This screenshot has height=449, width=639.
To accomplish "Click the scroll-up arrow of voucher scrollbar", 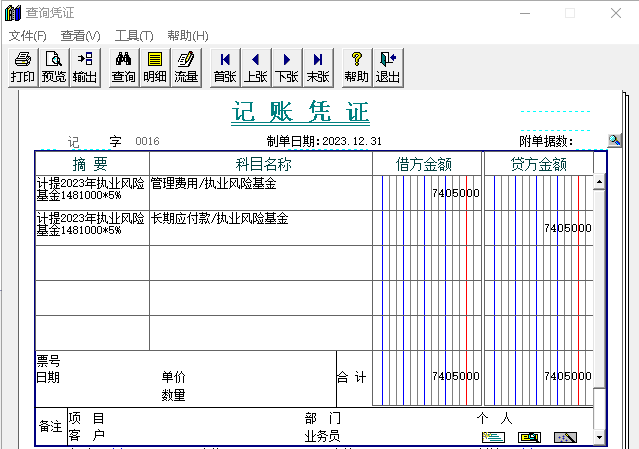I will click(599, 183).
